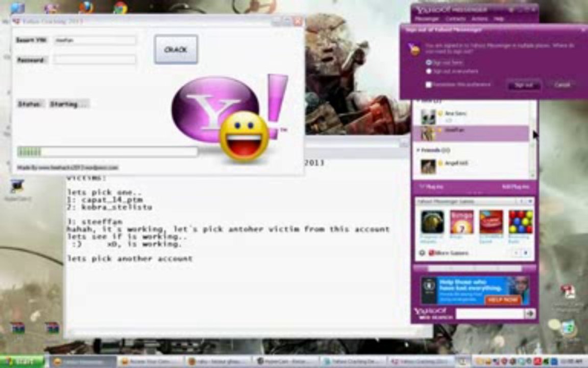Focus the Yahoo web search field

(x=490, y=313)
